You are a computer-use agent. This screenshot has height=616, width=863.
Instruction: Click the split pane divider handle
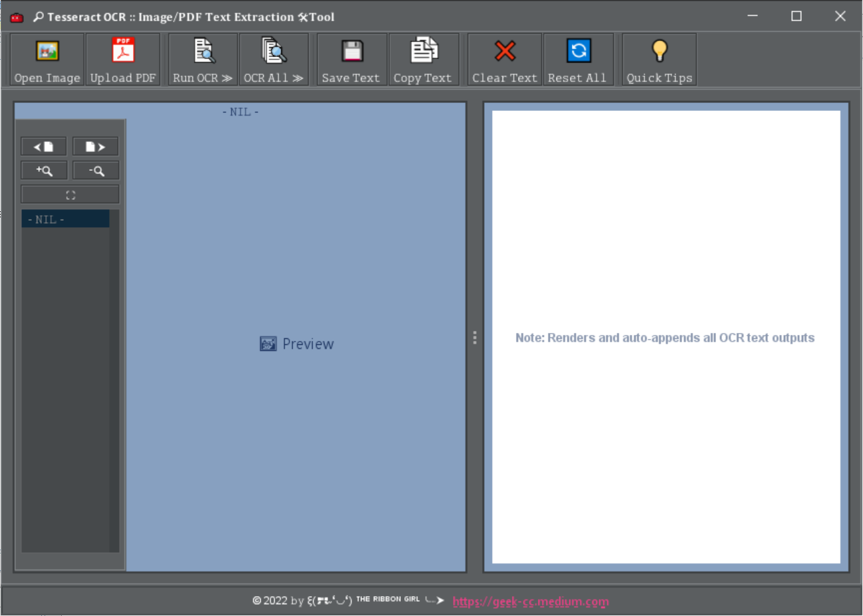475,338
